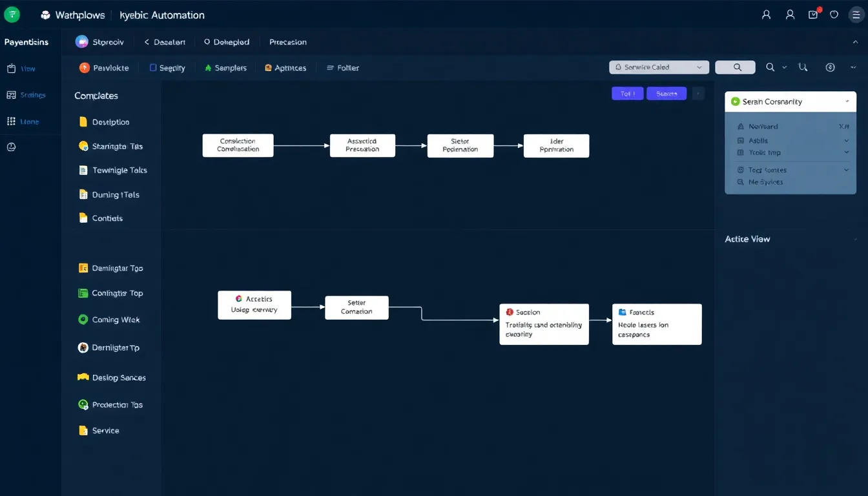Toggle the Segnity option in the toolbar

coord(167,67)
